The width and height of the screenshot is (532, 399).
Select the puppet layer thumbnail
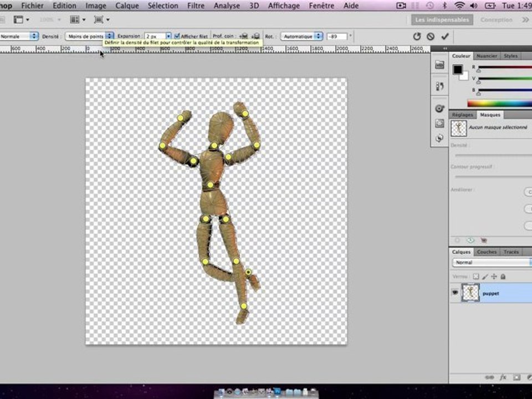(x=470, y=293)
